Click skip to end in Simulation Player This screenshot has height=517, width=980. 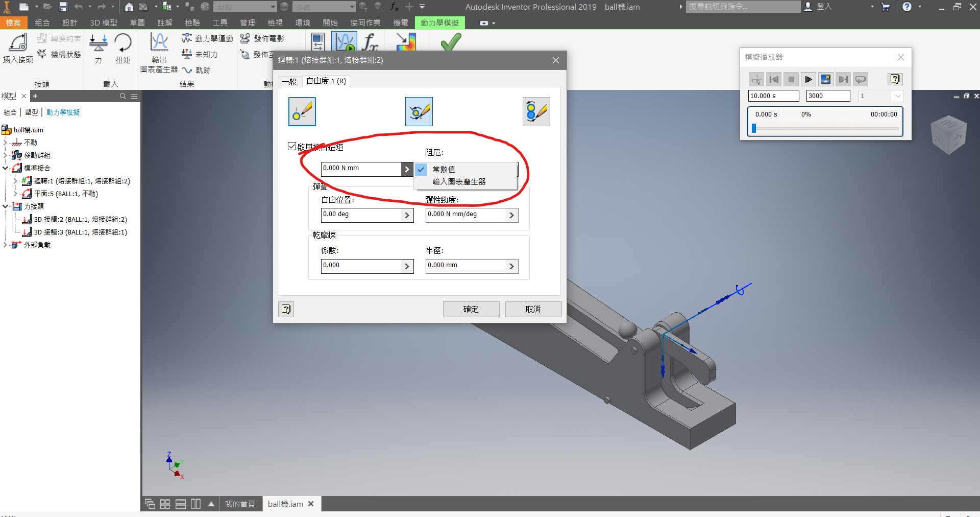pyautogui.click(x=843, y=79)
